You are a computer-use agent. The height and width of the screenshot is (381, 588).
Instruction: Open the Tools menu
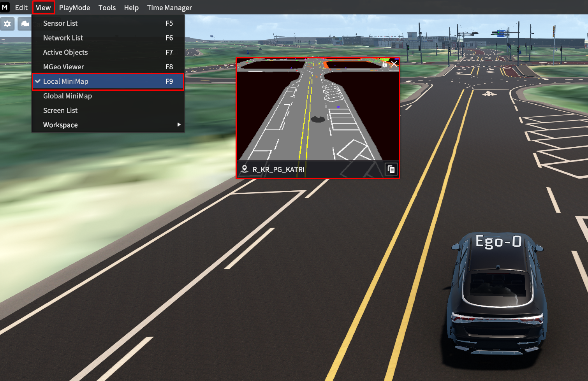point(107,7)
